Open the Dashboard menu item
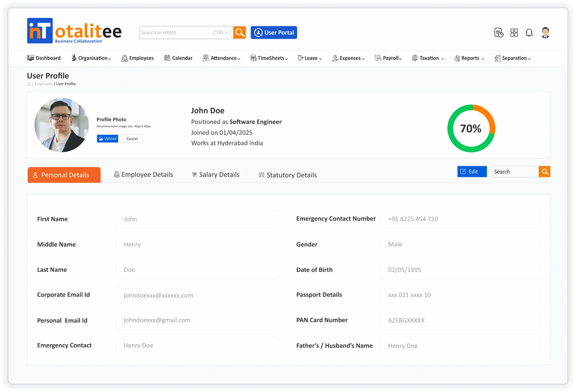This screenshot has width=576, height=392. tap(44, 58)
